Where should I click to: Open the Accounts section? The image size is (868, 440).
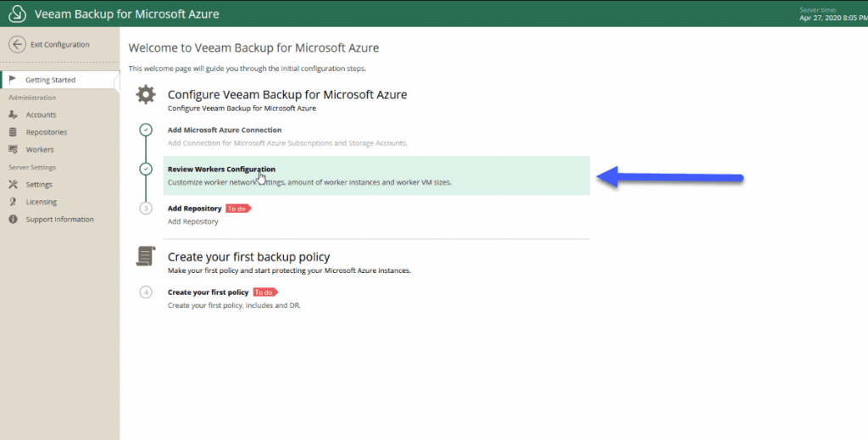coord(41,114)
